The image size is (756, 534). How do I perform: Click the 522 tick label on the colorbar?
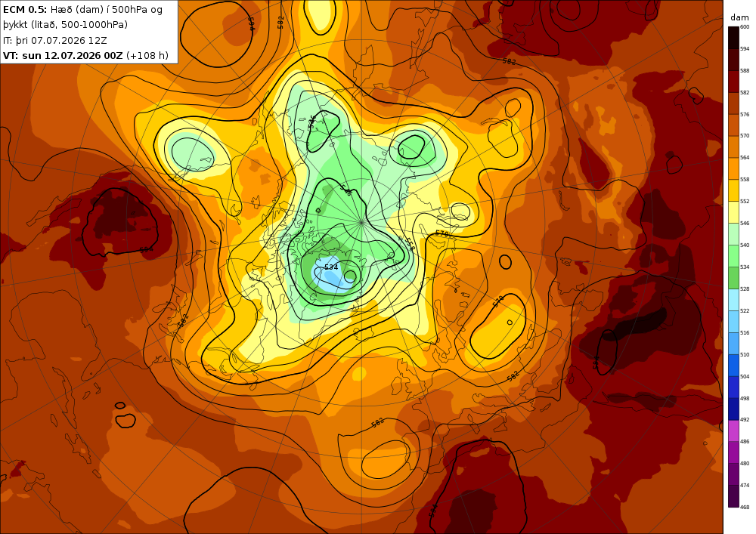pyautogui.click(x=745, y=310)
